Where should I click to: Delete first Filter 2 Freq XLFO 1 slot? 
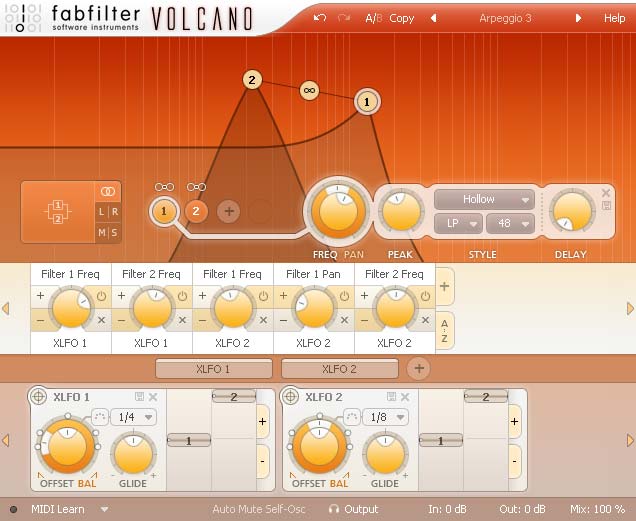click(x=182, y=320)
